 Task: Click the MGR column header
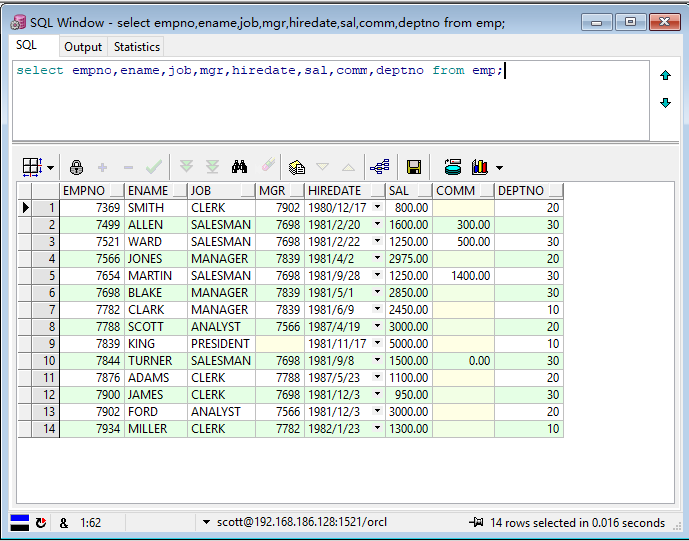tap(280, 191)
